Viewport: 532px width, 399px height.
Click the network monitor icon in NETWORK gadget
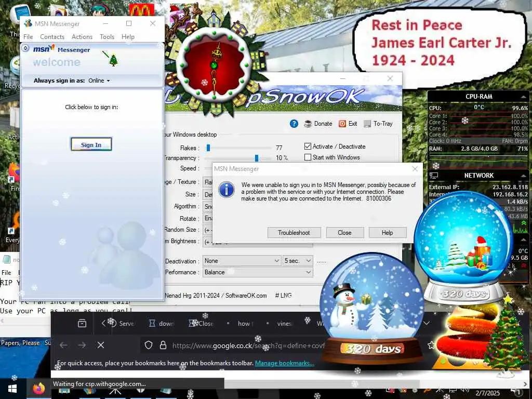pyautogui.click(x=434, y=176)
